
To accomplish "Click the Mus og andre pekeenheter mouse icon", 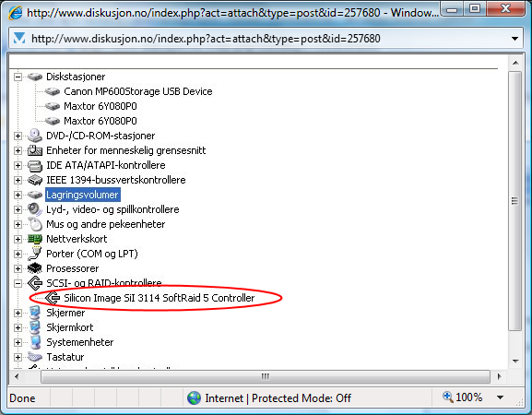I will tap(35, 224).
